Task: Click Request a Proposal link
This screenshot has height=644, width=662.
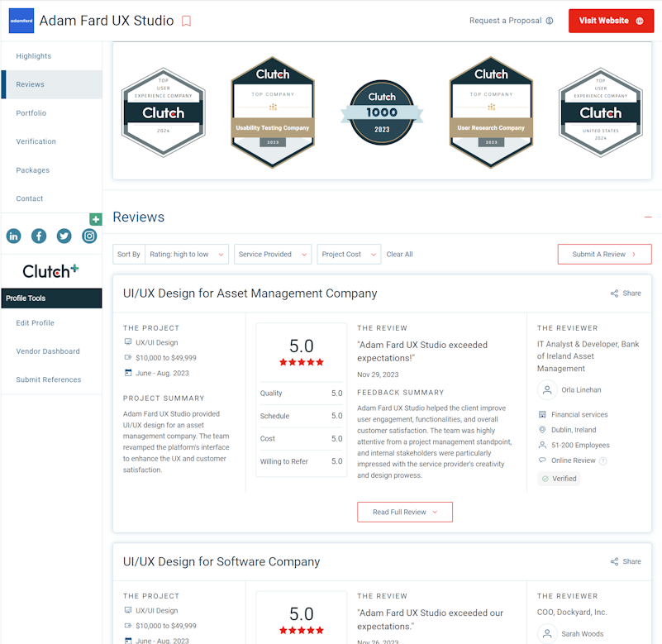Action: click(x=512, y=21)
